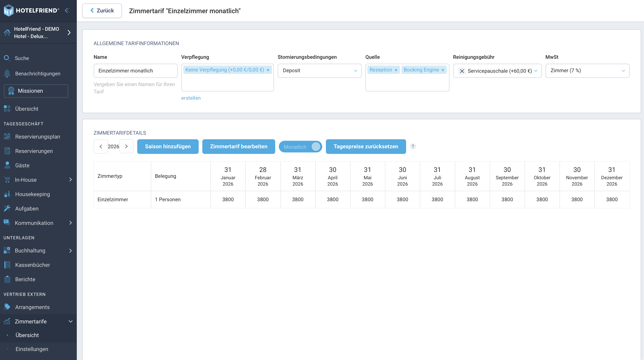Open Aufgaben wrench icon

(7, 208)
